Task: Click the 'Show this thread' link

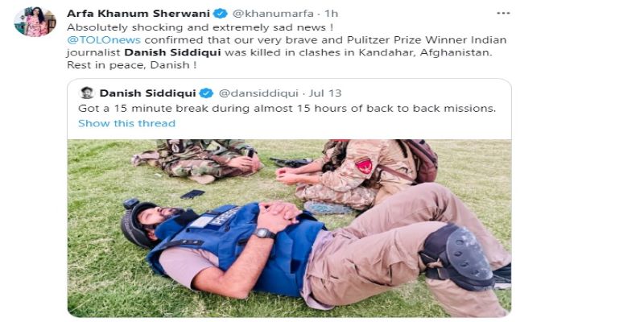Action: coord(126,123)
